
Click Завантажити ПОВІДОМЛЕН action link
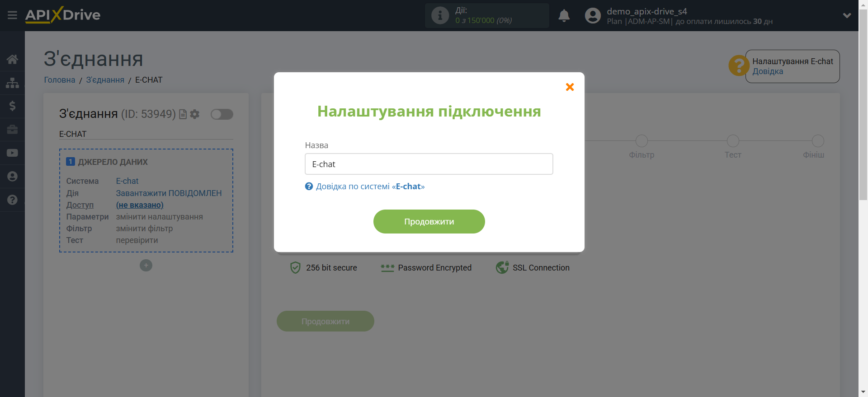169,193
